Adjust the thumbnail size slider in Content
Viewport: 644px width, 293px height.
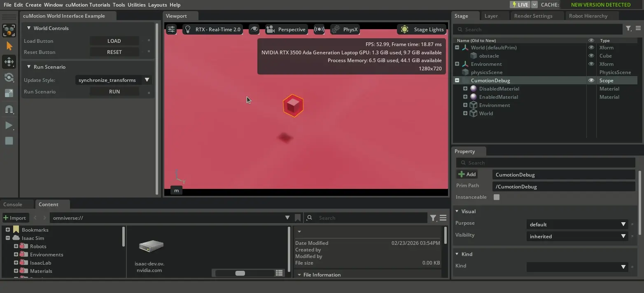240,273
